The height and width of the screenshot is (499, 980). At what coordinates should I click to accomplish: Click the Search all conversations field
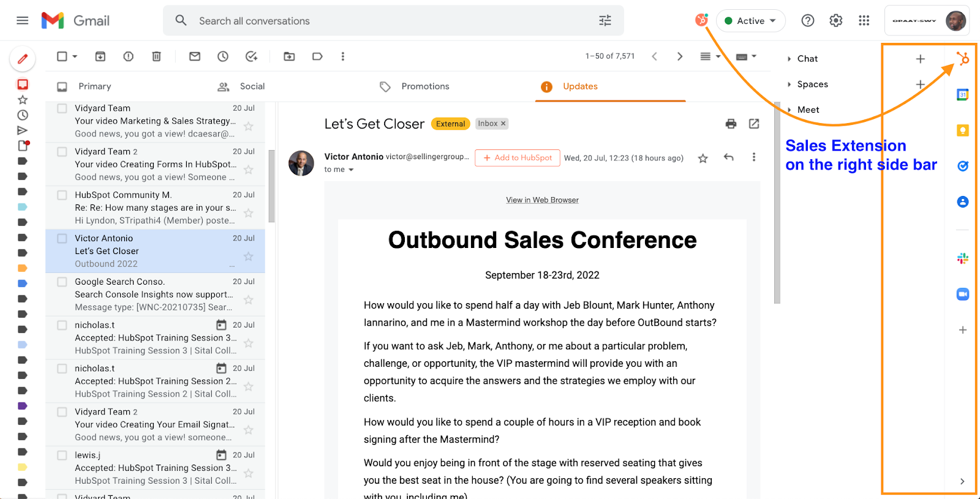393,21
